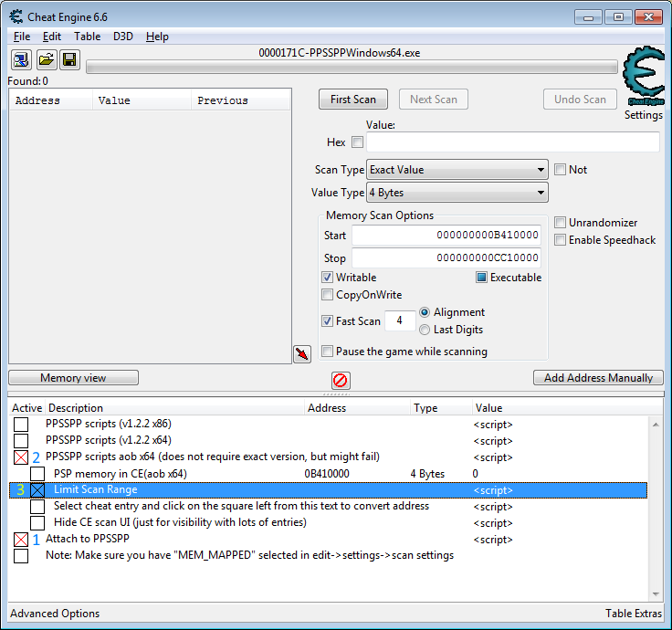Viewport: 672px width, 630px height.
Task: Open the Scan Type dropdown
Action: 457,170
